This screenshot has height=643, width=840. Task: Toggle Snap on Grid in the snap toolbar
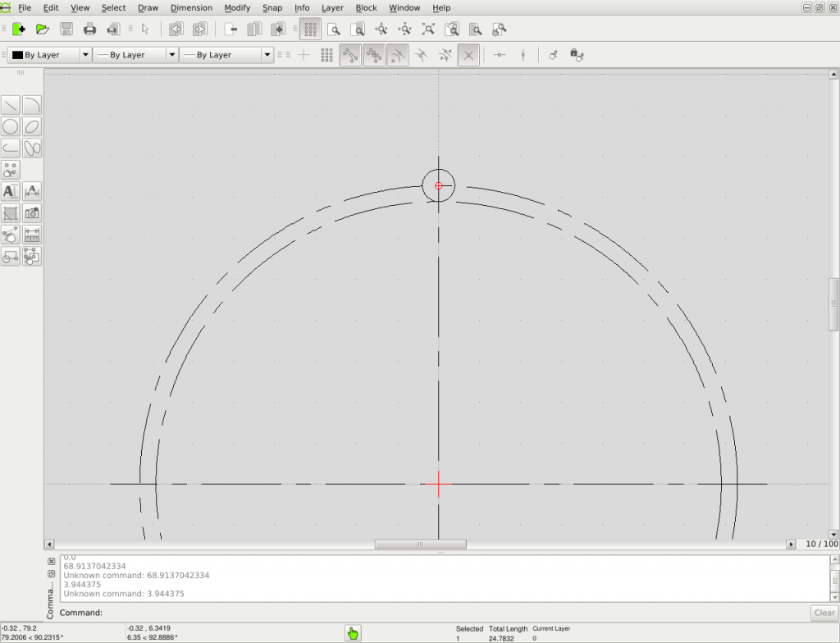coord(326,55)
